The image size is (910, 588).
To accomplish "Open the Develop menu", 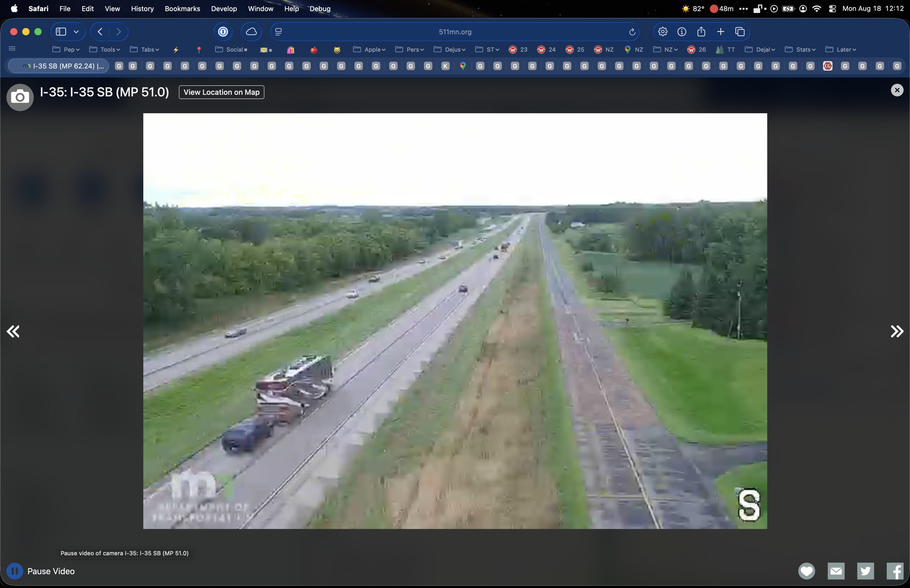I will coord(224,8).
